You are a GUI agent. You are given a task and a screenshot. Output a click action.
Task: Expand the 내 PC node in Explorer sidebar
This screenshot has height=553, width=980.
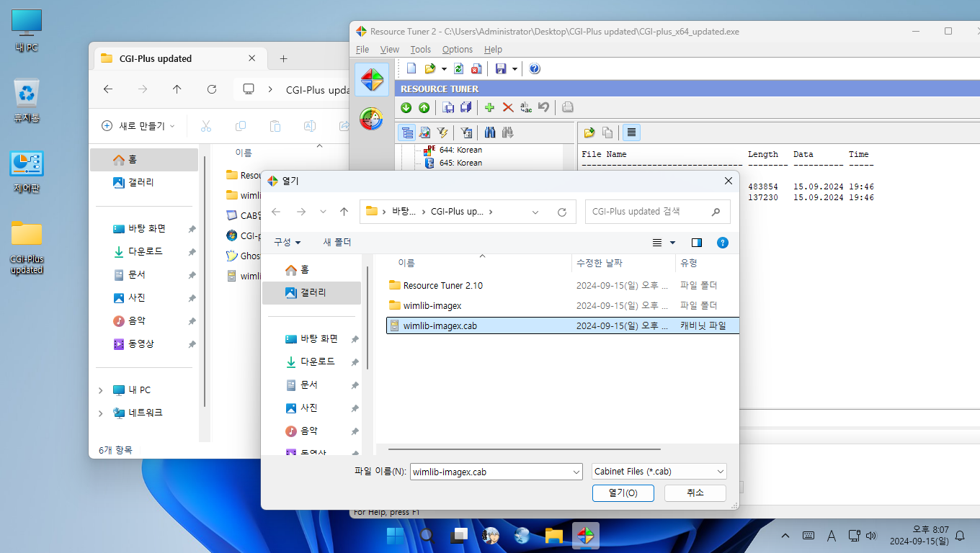(x=100, y=390)
